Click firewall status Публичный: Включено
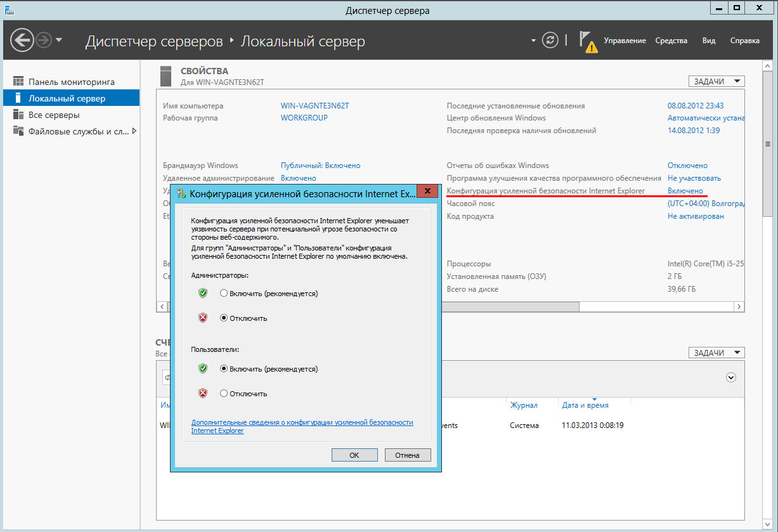778x532 pixels. (x=320, y=165)
